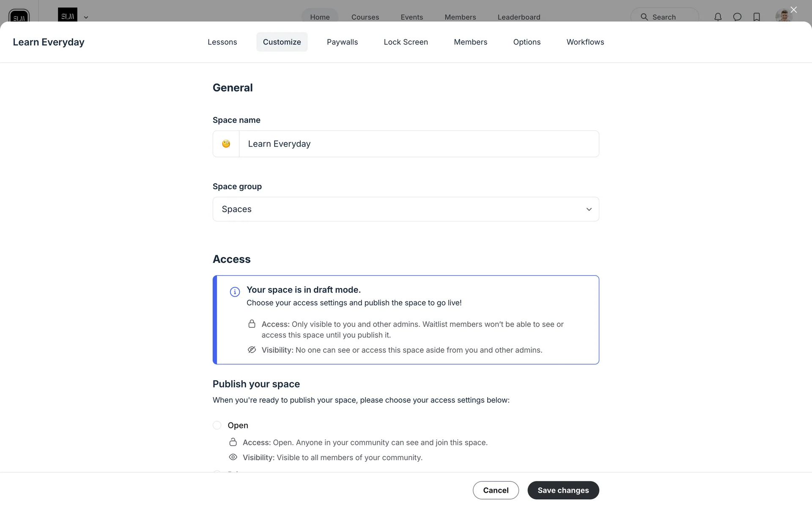Open the community switcher chevron
Image resolution: width=812 pixels, height=508 pixels.
click(86, 17)
